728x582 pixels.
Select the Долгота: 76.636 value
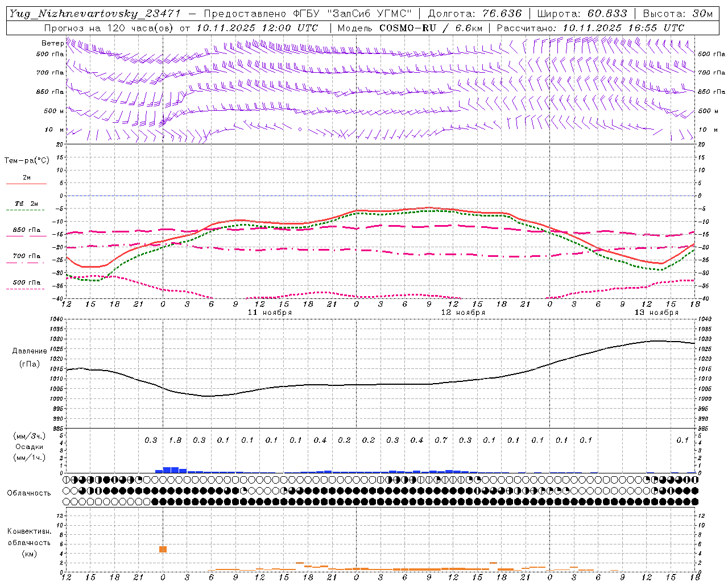(474, 14)
